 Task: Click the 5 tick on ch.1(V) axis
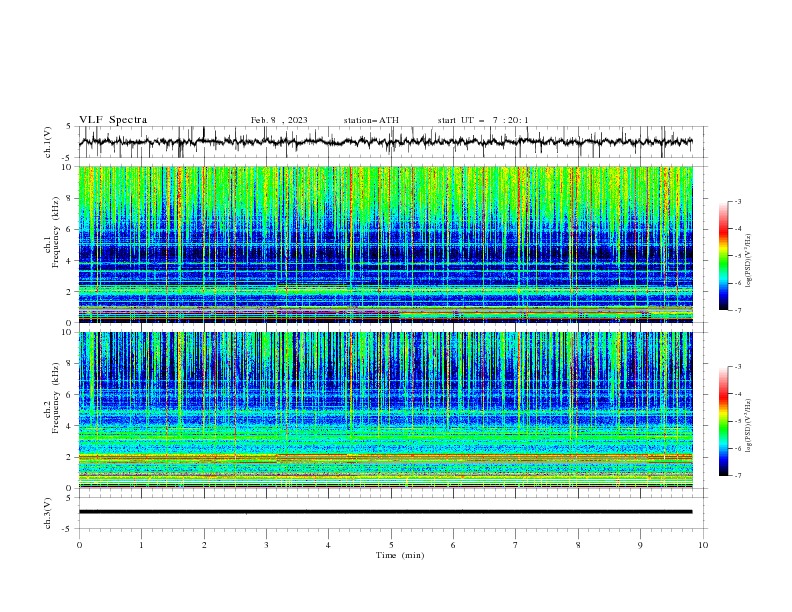tap(69, 127)
